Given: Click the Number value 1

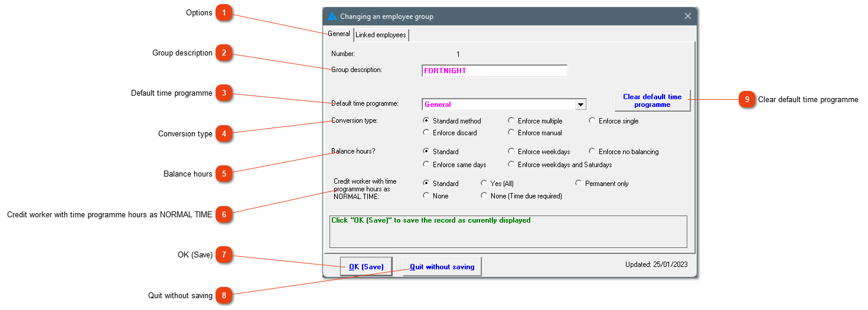Looking at the screenshot, I should [458, 54].
